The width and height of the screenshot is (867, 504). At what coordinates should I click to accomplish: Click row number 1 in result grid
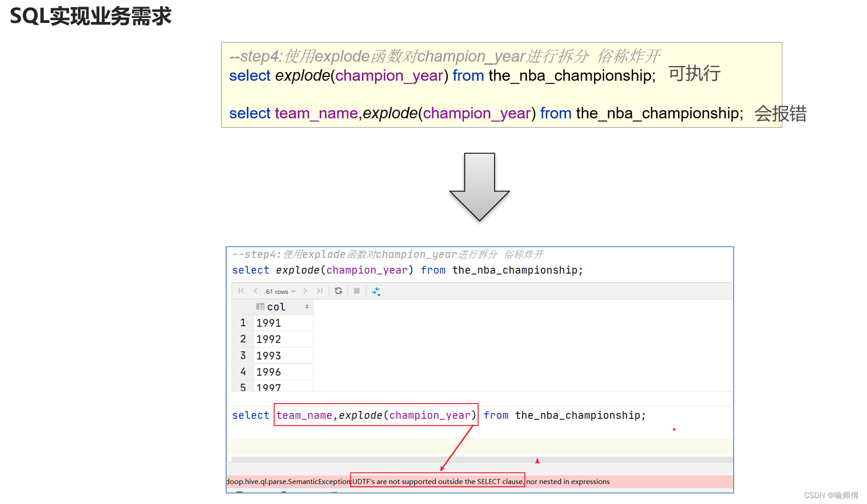(243, 323)
